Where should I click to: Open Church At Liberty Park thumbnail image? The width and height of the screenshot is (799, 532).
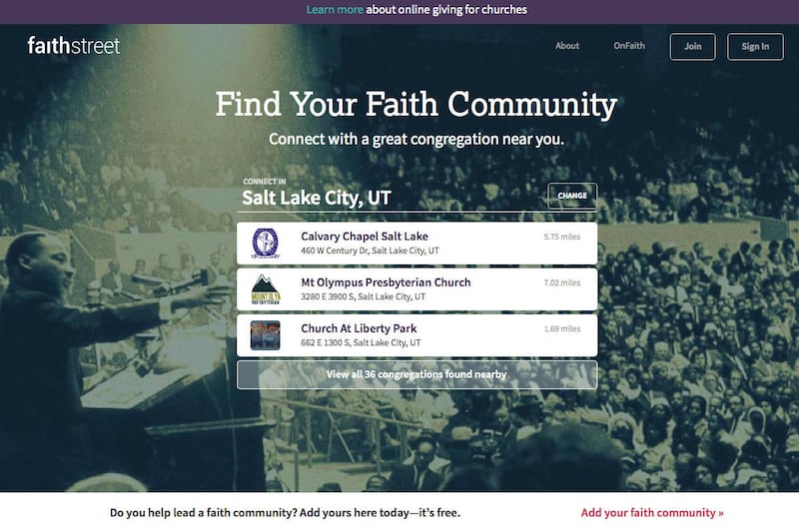pyautogui.click(x=266, y=335)
